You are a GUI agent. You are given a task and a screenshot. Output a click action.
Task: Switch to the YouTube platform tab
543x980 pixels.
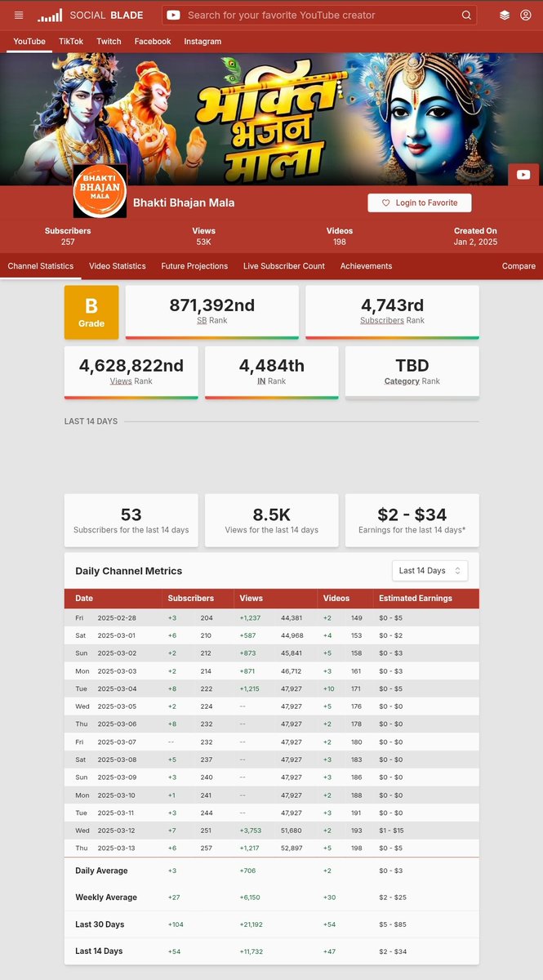coord(29,41)
